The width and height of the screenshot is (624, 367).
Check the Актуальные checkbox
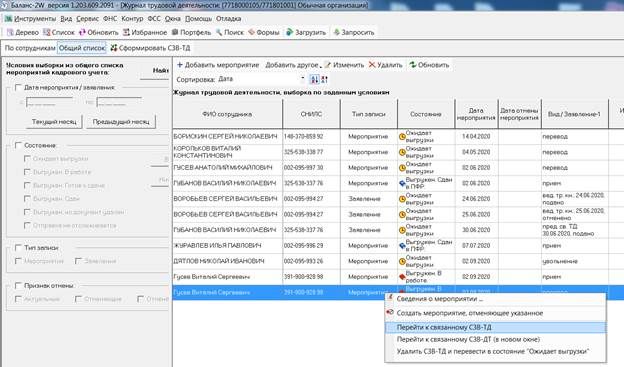[18, 299]
